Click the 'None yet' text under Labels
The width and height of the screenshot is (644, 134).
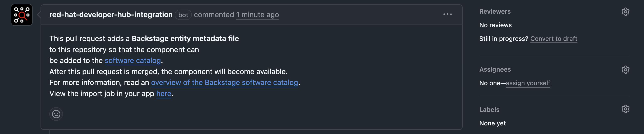(492, 123)
